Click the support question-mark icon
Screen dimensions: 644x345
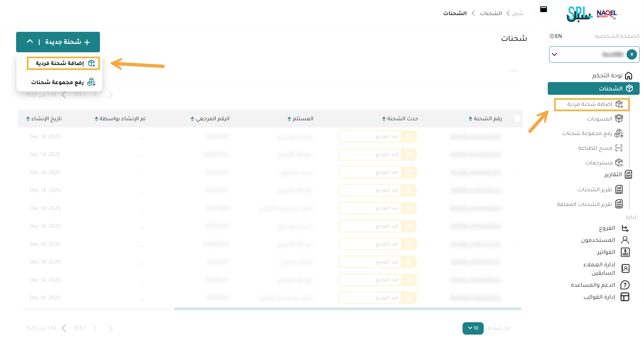[x=625, y=285]
